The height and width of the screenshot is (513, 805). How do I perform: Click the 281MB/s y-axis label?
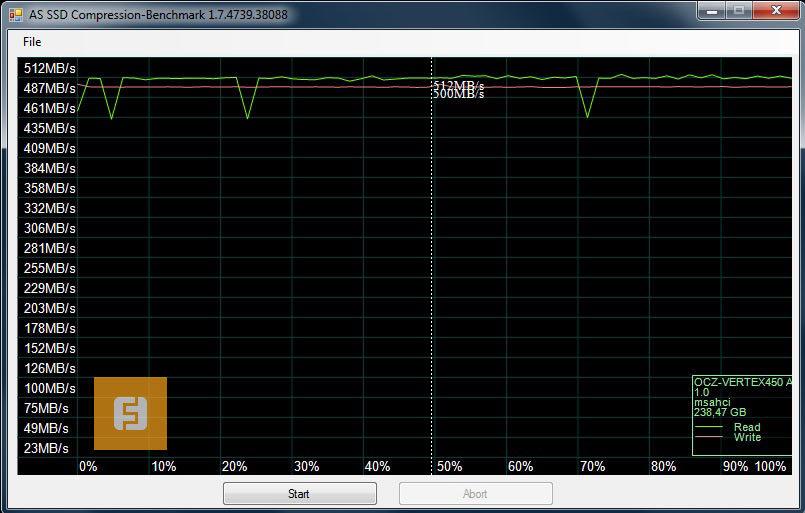pyautogui.click(x=50, y=249)
